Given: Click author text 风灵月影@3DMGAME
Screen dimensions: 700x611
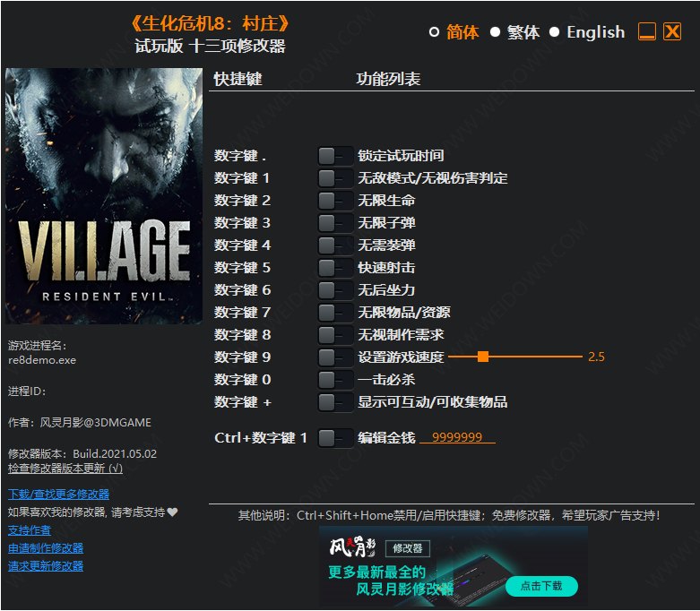Looking at the screenshot, I should pos(96,422).
